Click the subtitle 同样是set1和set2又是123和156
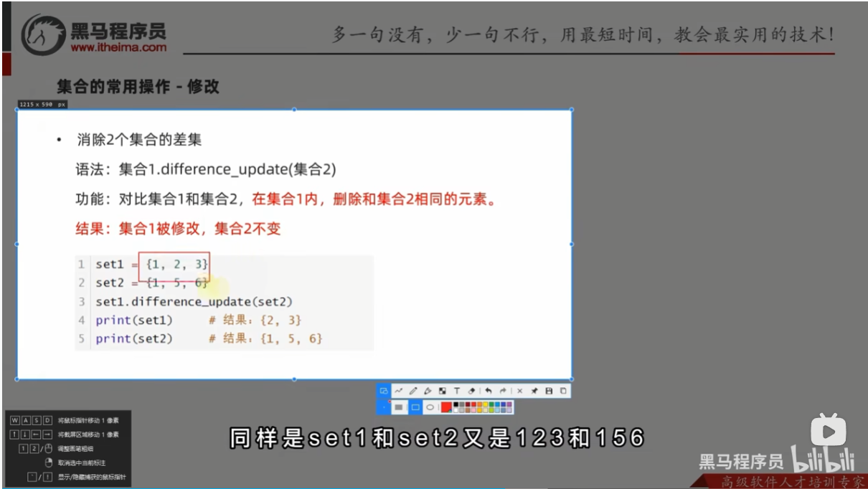Screen dimensions: 868x489 pyautogui.click(x=436, y=437)
